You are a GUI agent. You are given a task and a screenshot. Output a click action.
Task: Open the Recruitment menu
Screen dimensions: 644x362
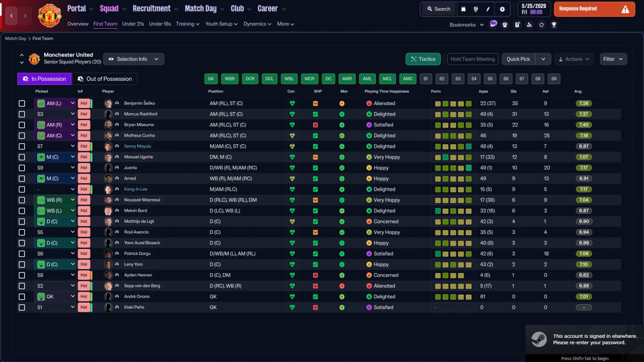pyautogui.click(x=155, y=9)
